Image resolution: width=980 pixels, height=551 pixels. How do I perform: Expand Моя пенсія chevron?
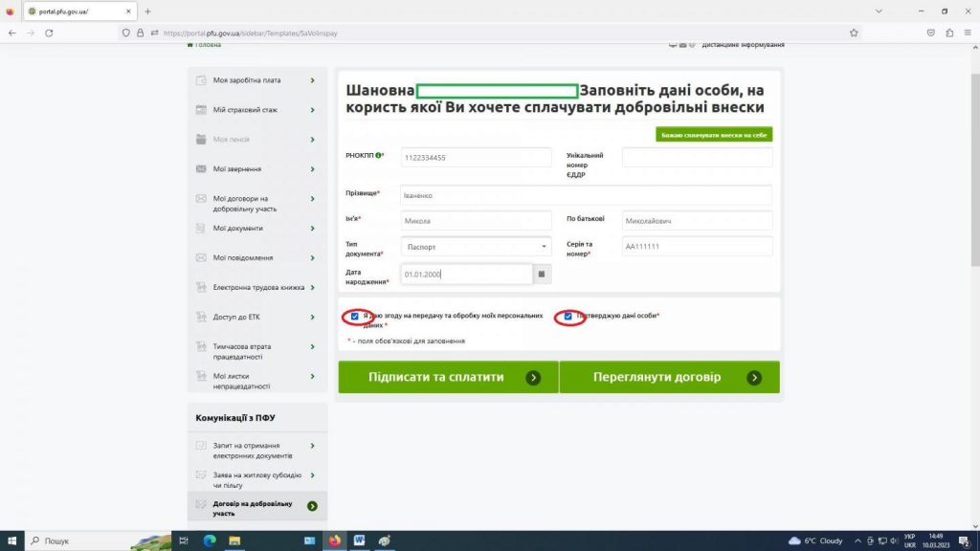click(x=313, y=140)
